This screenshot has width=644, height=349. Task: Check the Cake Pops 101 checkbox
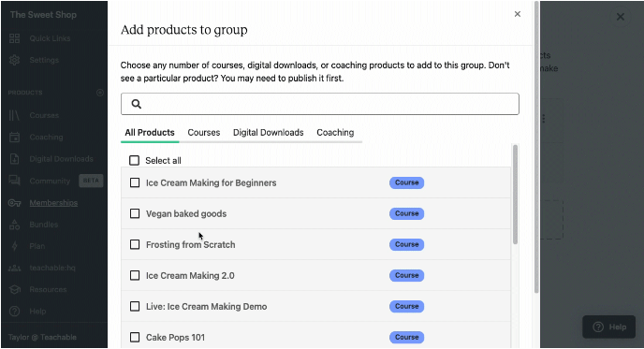pos(135,337)
